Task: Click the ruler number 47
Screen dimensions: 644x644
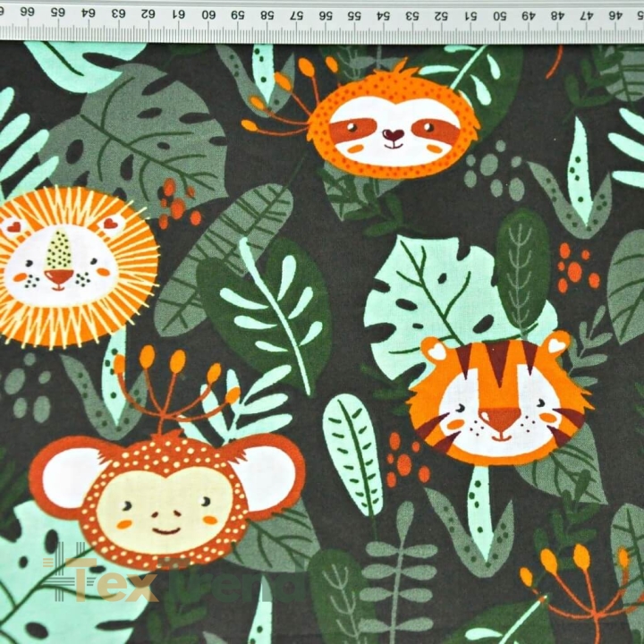Action: [x=587, y=16]
